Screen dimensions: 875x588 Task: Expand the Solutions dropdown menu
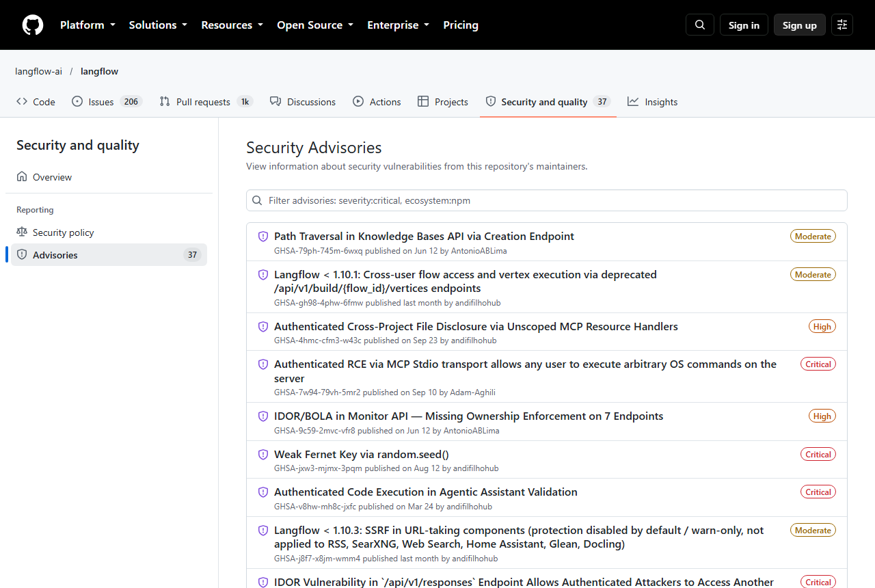(x=158, y=25)
